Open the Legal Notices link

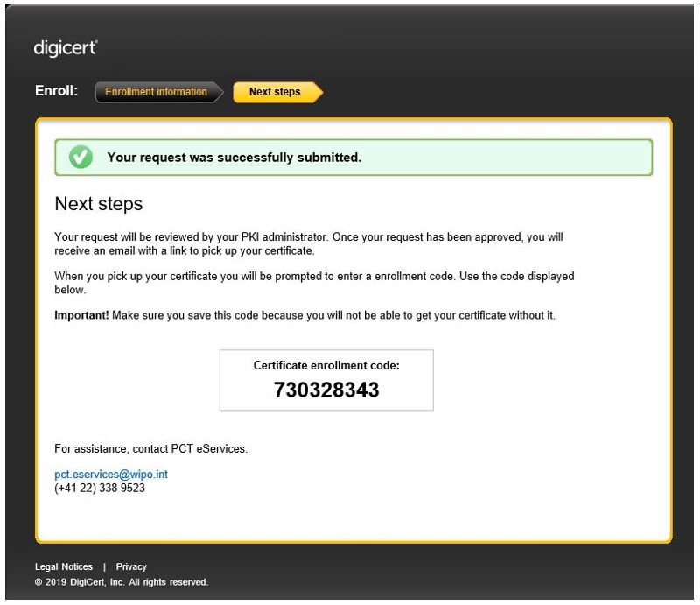click(64, 566)
